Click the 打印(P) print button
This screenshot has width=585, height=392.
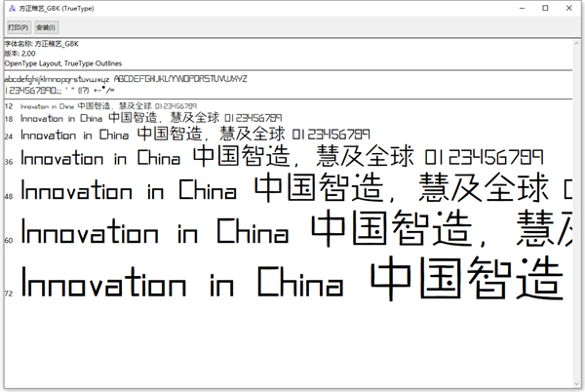(x=19, y=27)
